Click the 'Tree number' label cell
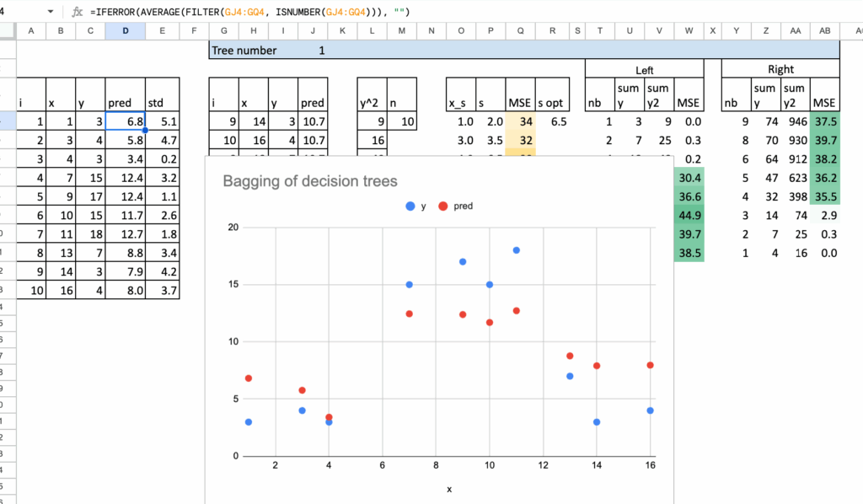The width and height of the screenshot is (863, 504). [x=244, y=51]
